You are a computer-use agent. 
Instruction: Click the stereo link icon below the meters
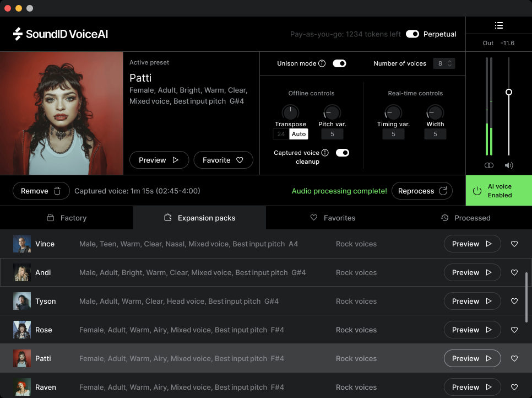pos(488,165)
